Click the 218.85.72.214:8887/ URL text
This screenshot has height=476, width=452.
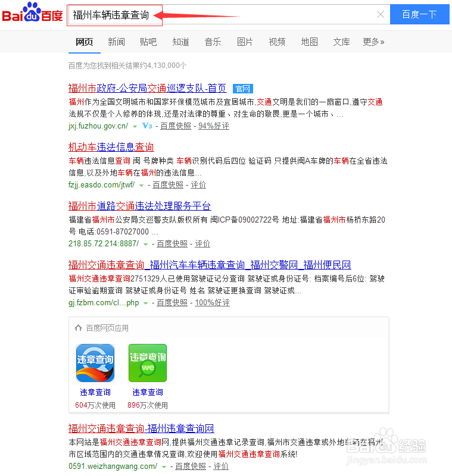(x=104, y=244)
